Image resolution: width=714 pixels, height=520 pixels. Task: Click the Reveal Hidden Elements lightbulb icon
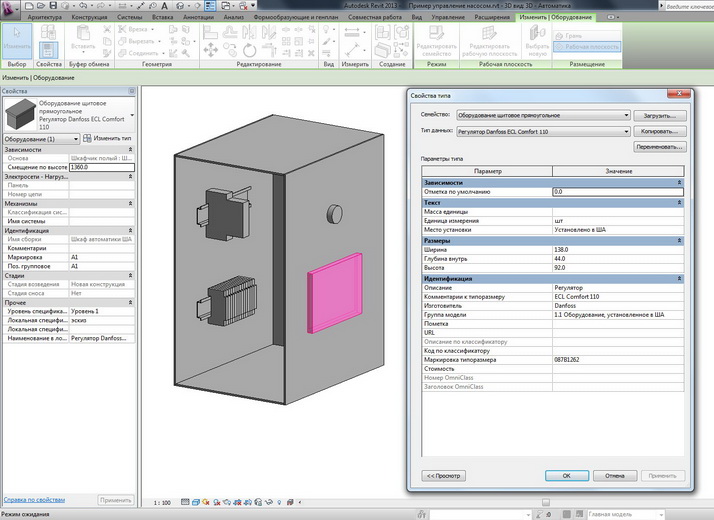click(279, 502)
